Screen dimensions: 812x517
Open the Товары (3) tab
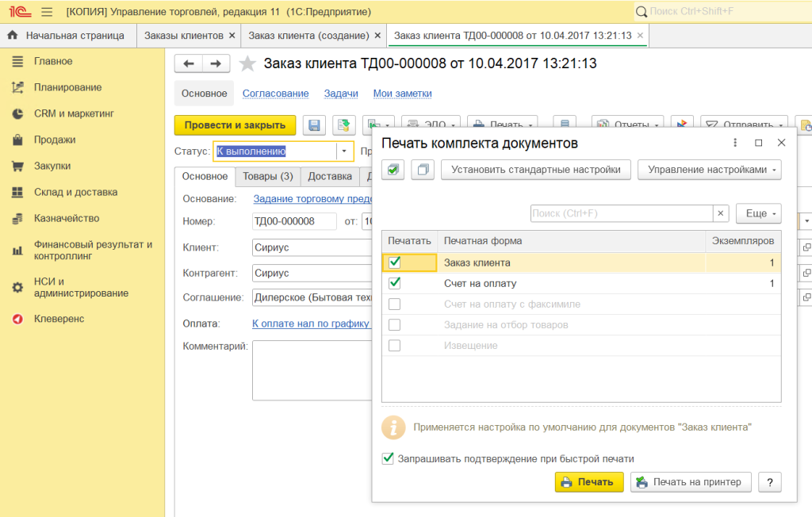tap(268, 177)
